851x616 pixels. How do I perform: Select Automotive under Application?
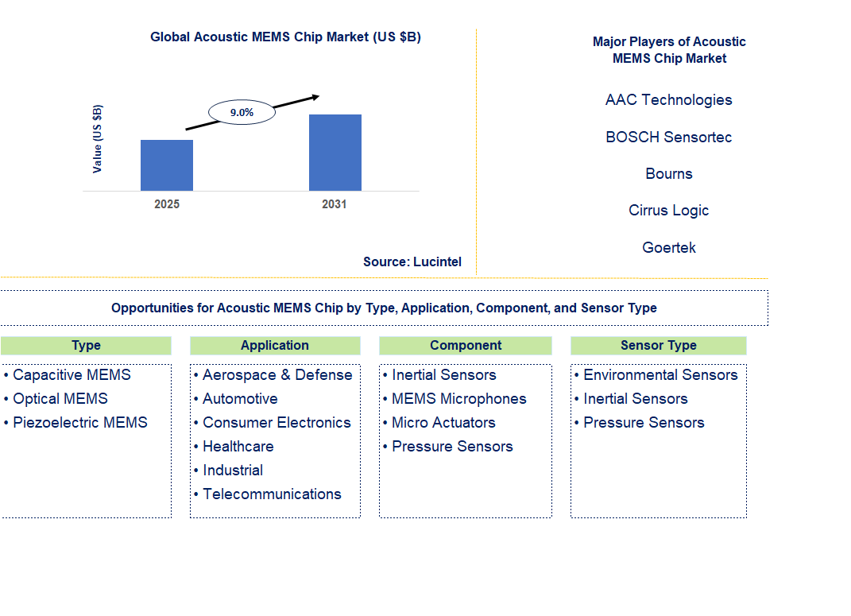click(x=240, y=399)
